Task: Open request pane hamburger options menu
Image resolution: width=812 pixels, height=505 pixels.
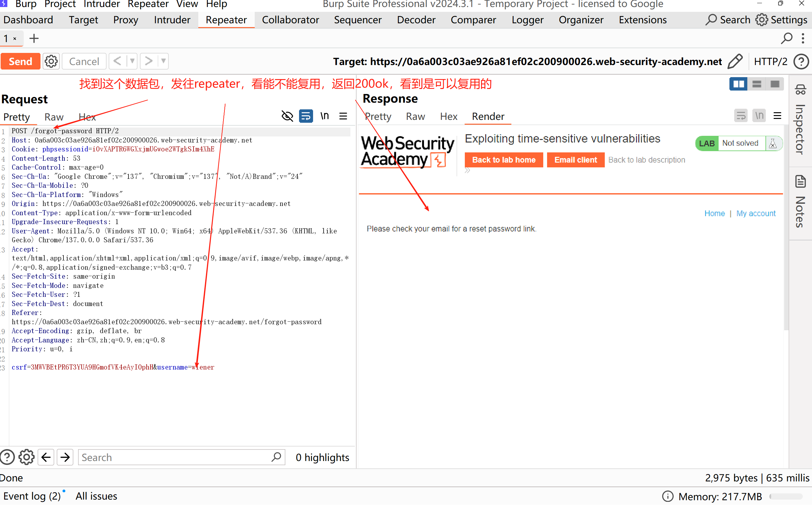Action: point(343,116)
